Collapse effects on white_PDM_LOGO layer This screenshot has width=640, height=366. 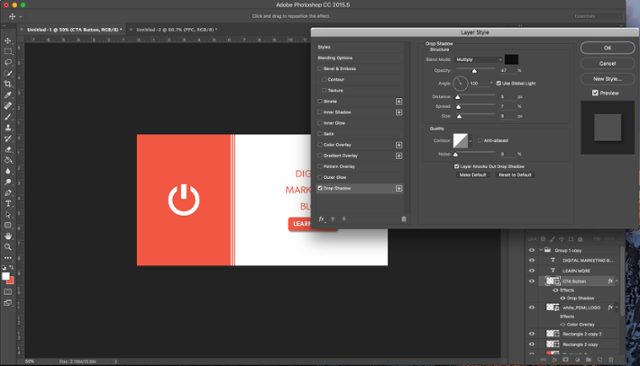click(x=617, y=307)
